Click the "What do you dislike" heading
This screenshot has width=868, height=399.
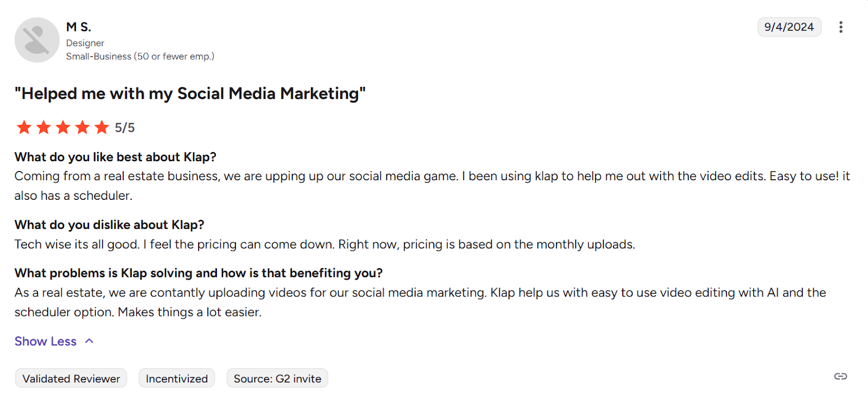(x=109, y=225)
